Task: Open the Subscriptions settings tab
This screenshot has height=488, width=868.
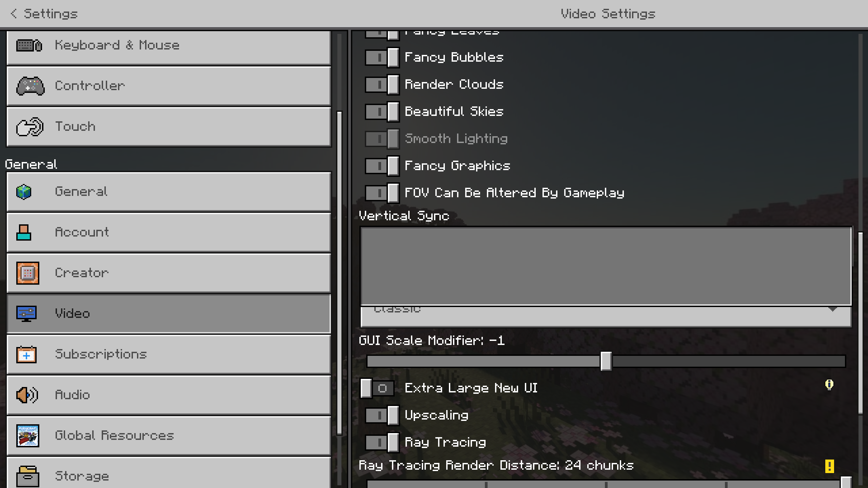Action: click(169, 354)
